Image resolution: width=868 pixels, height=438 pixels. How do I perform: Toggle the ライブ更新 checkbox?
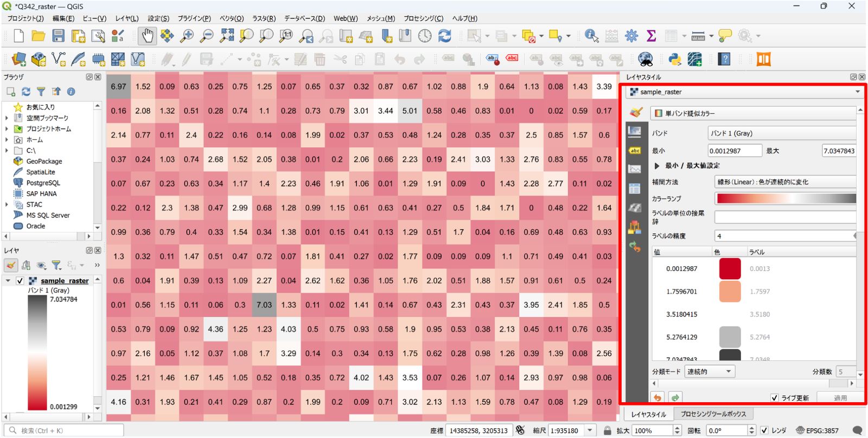[774, 398]
